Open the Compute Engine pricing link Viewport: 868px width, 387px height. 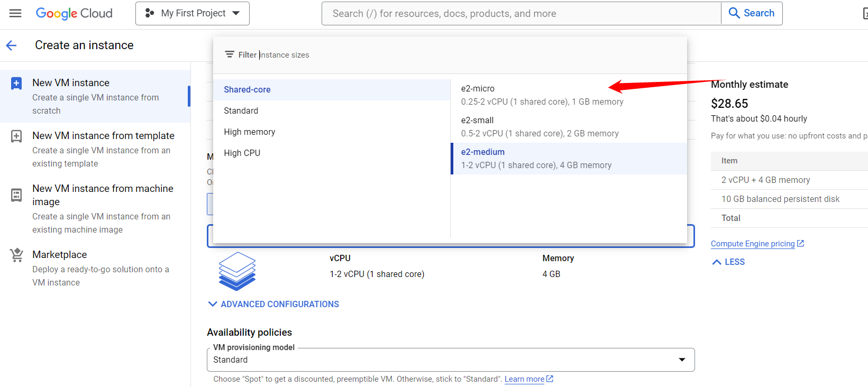coord(757,244)
